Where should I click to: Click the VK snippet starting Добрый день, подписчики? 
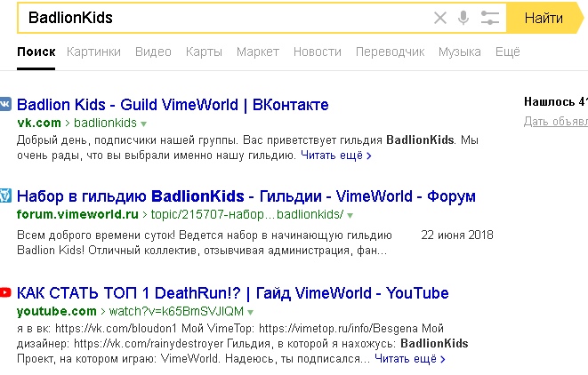pos(247,148)
